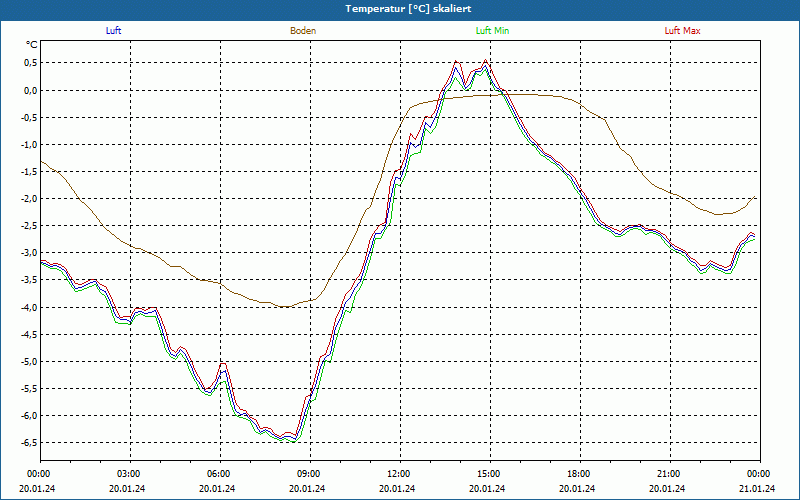Click the '00:00' time label above '21.01.24'
Image resolution: width=800 pixels, height=500 pixels.
pos(757,474)
